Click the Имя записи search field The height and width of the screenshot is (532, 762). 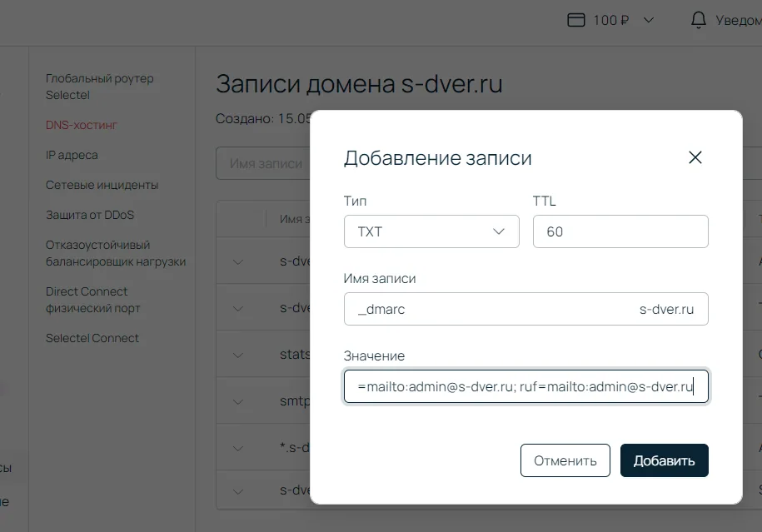[263, 163]
